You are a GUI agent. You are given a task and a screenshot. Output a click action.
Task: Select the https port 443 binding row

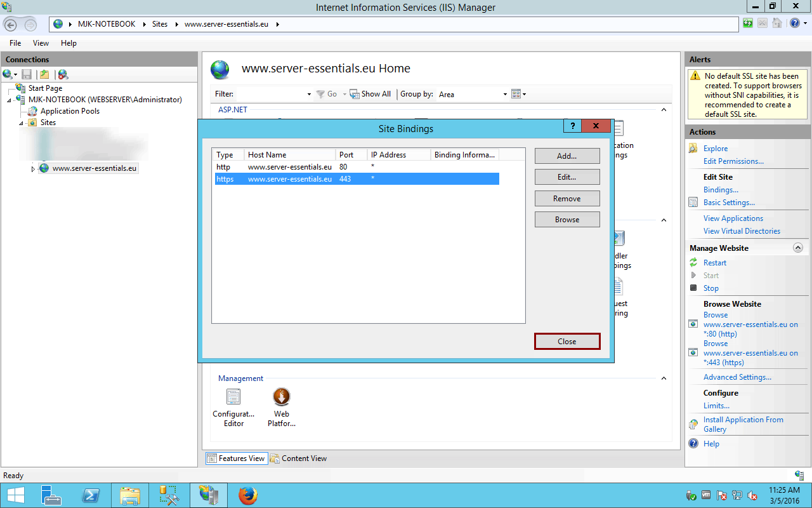pos(357,179)
